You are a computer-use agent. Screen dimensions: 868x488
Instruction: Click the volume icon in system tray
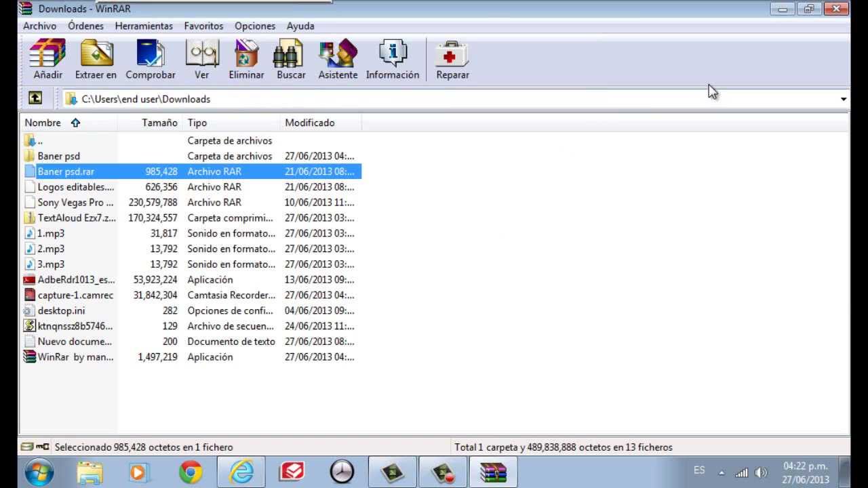(x=761, y=472)
